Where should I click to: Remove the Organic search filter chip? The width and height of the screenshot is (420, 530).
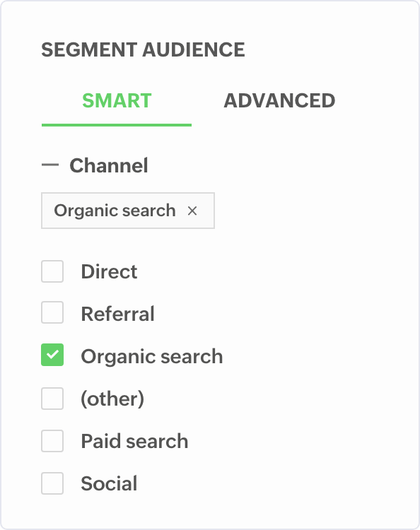click(x=192, y=211)
